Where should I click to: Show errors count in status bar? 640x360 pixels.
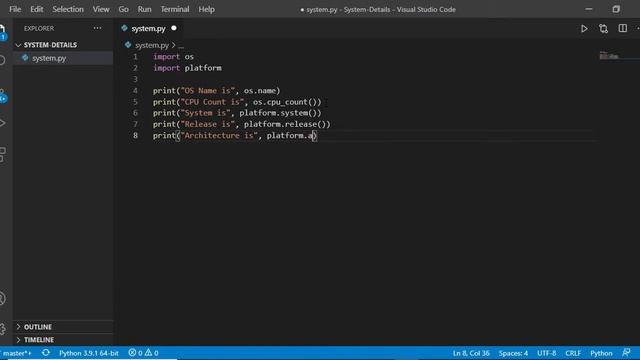[135, 353]
